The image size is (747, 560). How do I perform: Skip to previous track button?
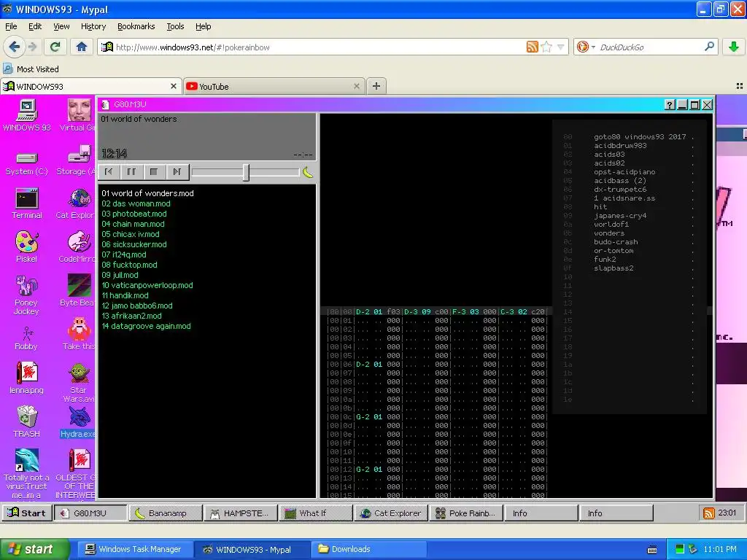click(109, 172)
